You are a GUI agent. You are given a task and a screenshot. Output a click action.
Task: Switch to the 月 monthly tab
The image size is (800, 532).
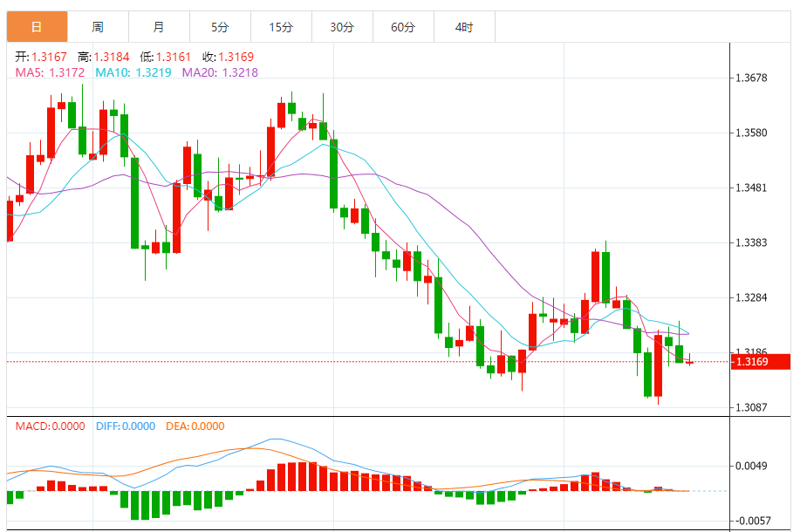pyautogui.click(x=159, y=27)
